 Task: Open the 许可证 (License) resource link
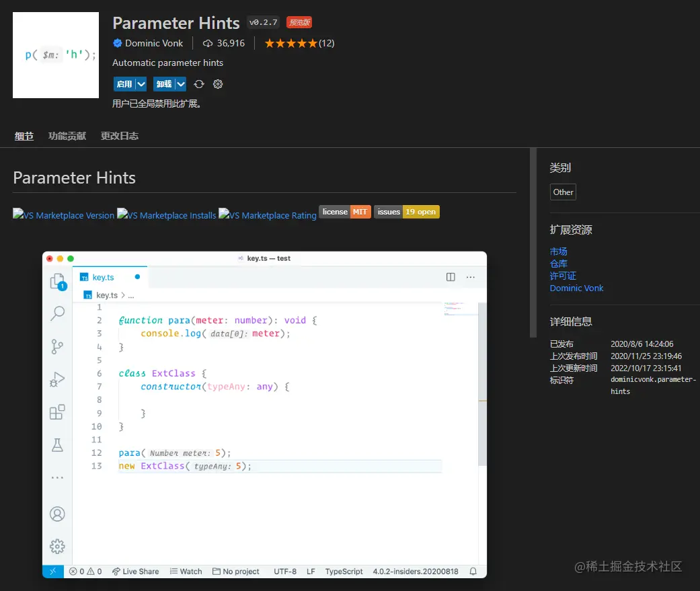tap(563, 276)
